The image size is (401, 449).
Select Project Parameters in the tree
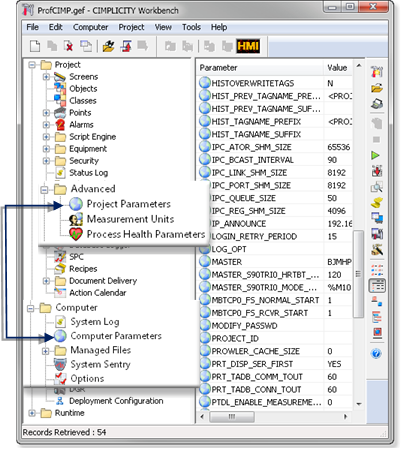pyautogui.click(x=128, y=204)
